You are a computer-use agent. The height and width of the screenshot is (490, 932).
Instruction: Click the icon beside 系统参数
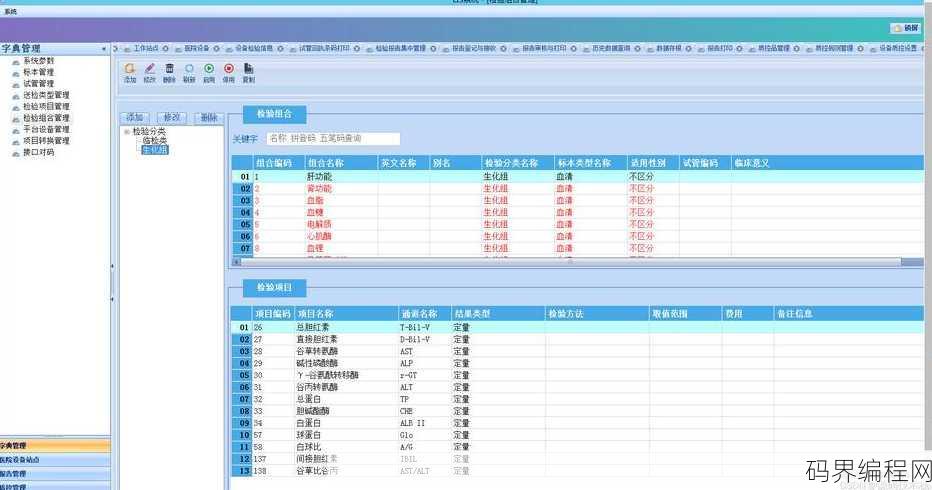coord(16,61)
